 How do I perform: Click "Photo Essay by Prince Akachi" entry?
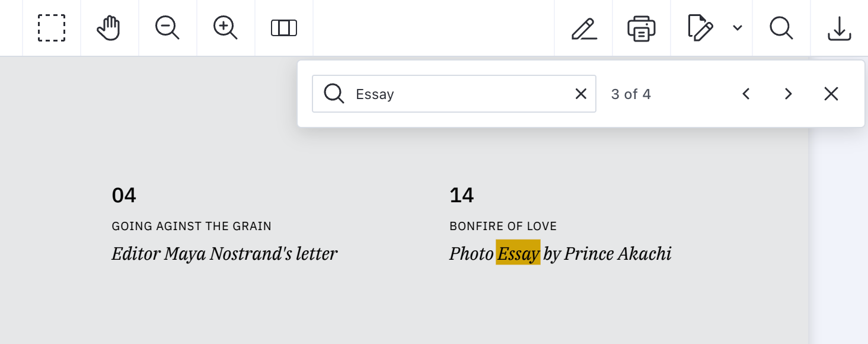(x=560, y=253)
